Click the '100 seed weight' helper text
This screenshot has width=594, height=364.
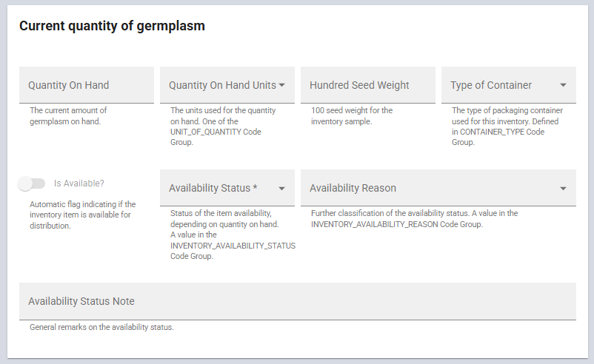click(x=352, y=115)
